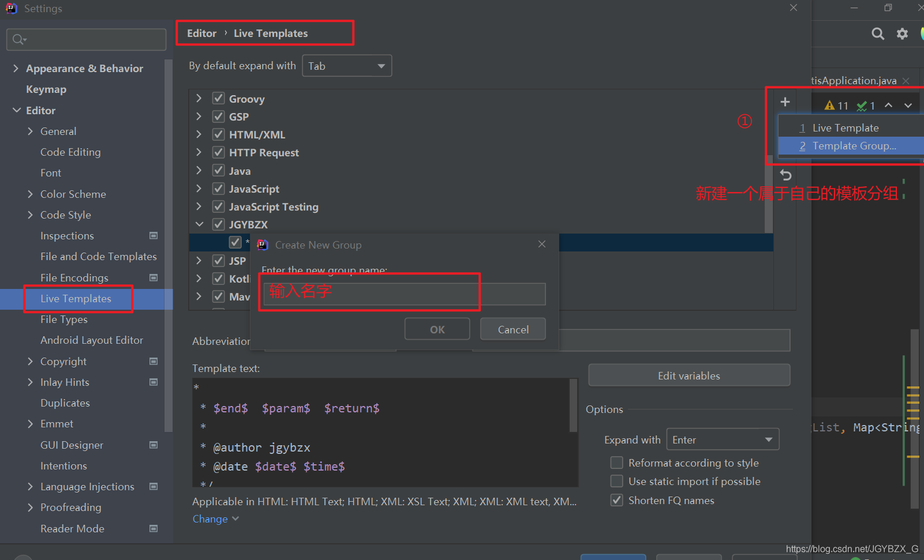Uncheck the HTML/XML template group
Screen dimensions: 924x560
pos(218,134)
